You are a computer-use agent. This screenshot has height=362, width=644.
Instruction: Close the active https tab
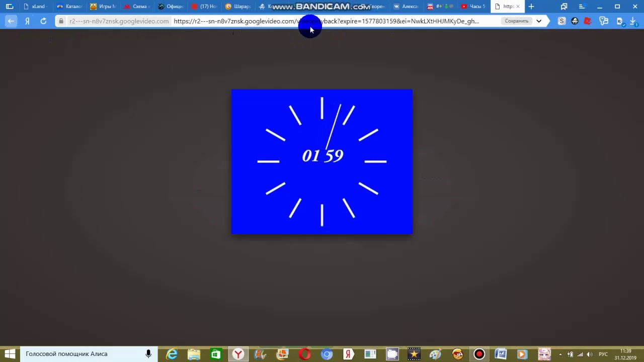(518, 7)
